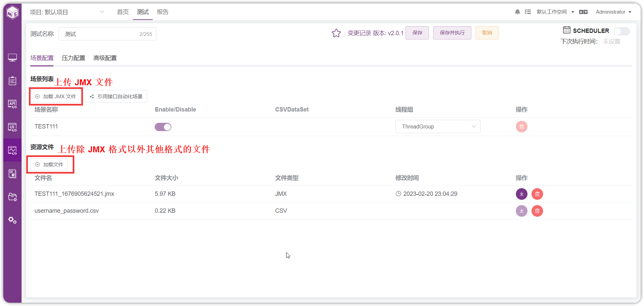The width and height of the screenshot is (644, 306).
Task: Expand the project selector 默认项目 dropdown
Action: [67, 12]
